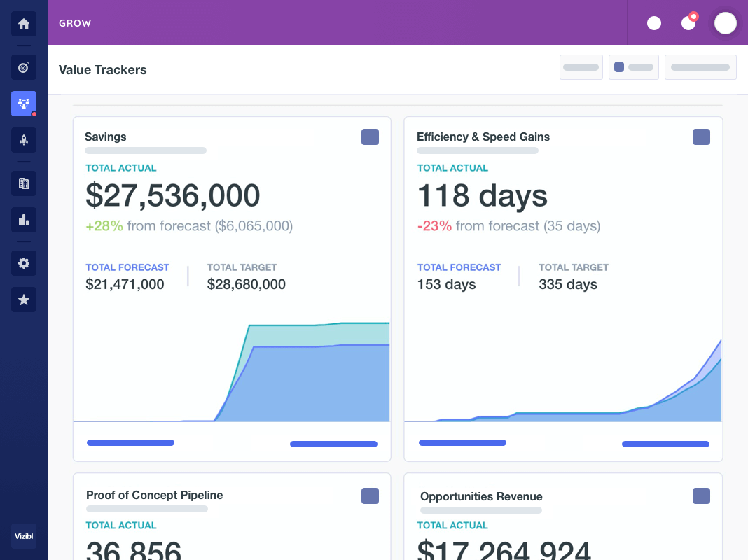The height and width of the screenshot is (560, 748).
Task: Select the Rocket icon in the sidebar
Action: 23,140
